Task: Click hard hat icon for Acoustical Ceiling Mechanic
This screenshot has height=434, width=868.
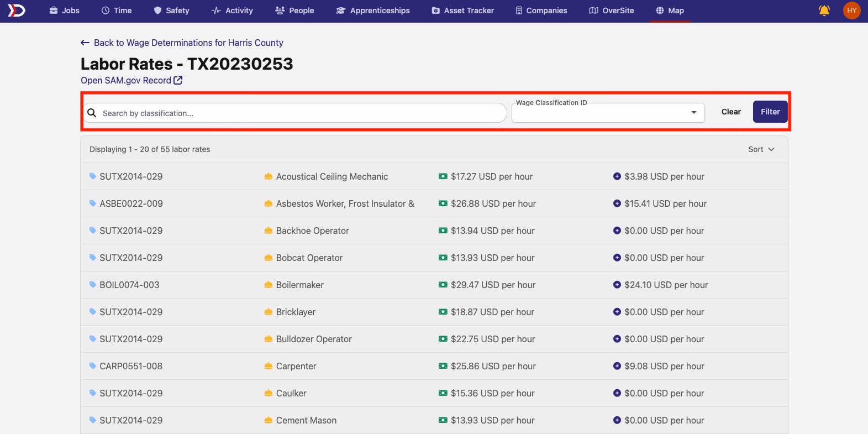Action: [x=269, y=176]
